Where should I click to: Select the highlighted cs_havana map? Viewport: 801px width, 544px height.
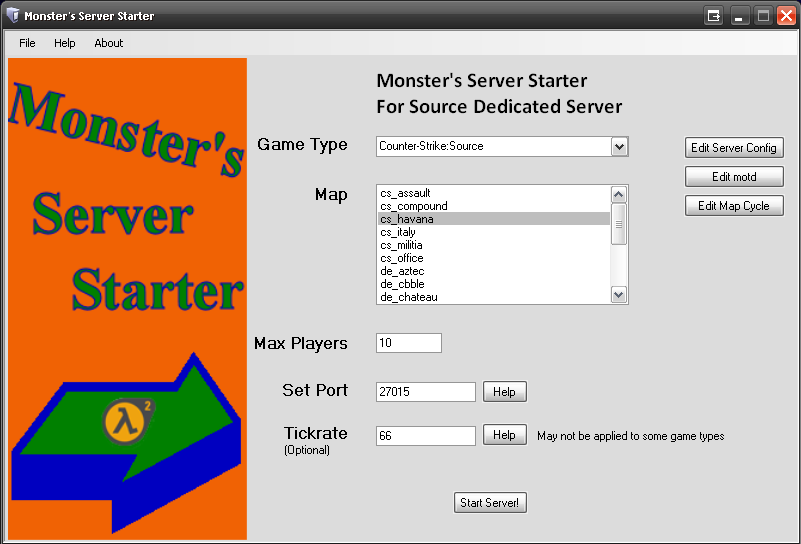tap(494, 219)
